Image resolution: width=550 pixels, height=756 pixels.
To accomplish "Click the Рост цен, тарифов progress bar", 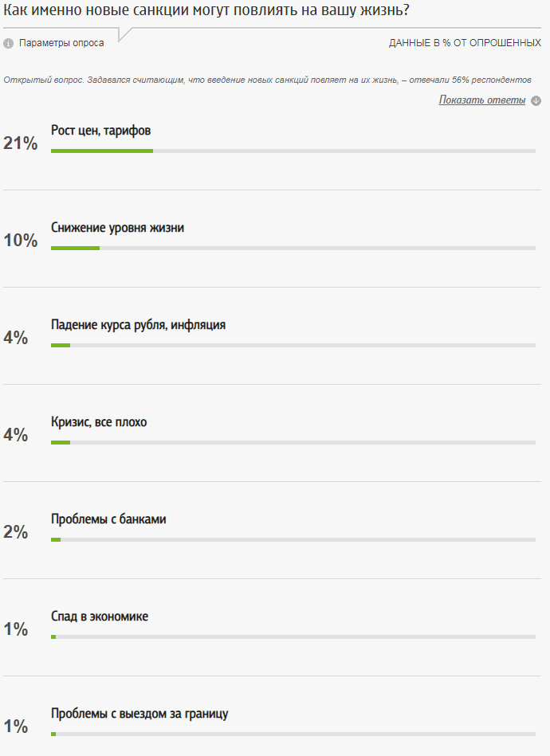I will (x=293, y=150).
